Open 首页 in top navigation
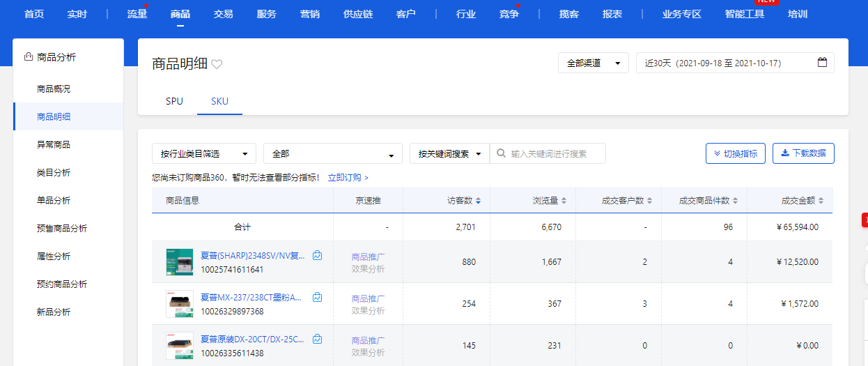 34,14
